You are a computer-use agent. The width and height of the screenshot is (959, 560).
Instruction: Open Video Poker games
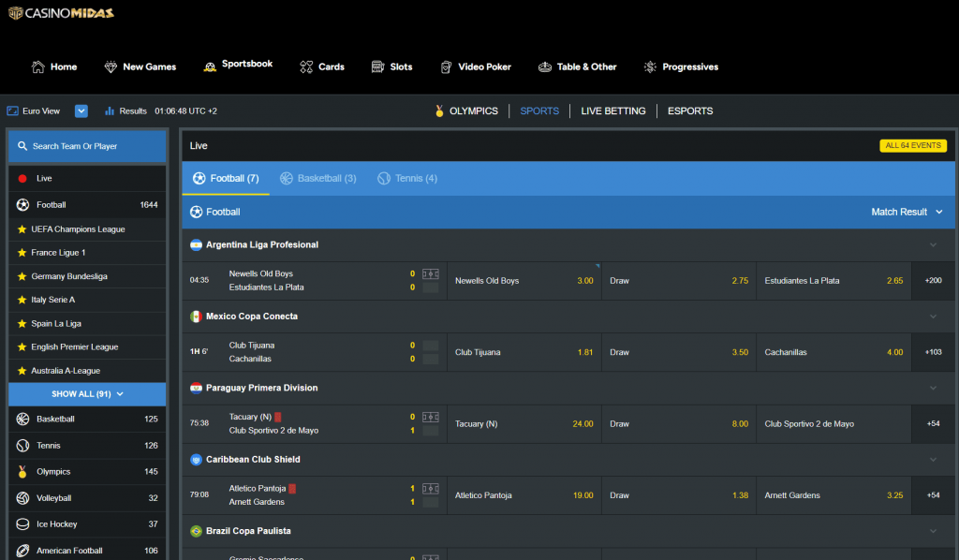tap(476, 66)
